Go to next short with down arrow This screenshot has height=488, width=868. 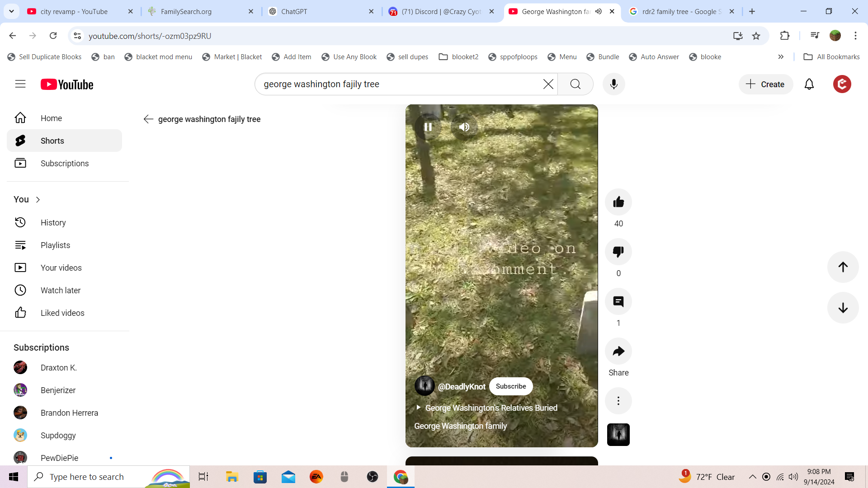[x=843, y=308]
